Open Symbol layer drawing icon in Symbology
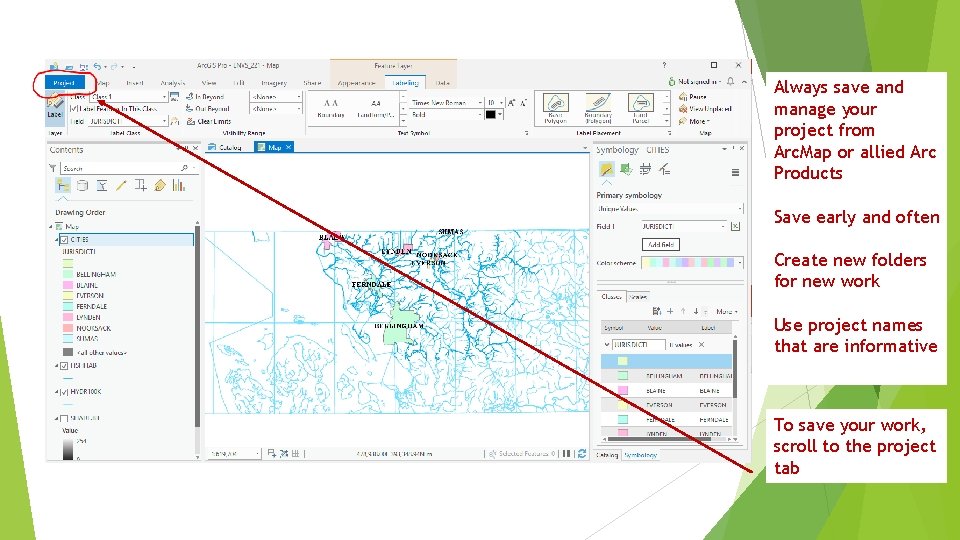This screenshot has height=540, width=960. tap(645, 170)
